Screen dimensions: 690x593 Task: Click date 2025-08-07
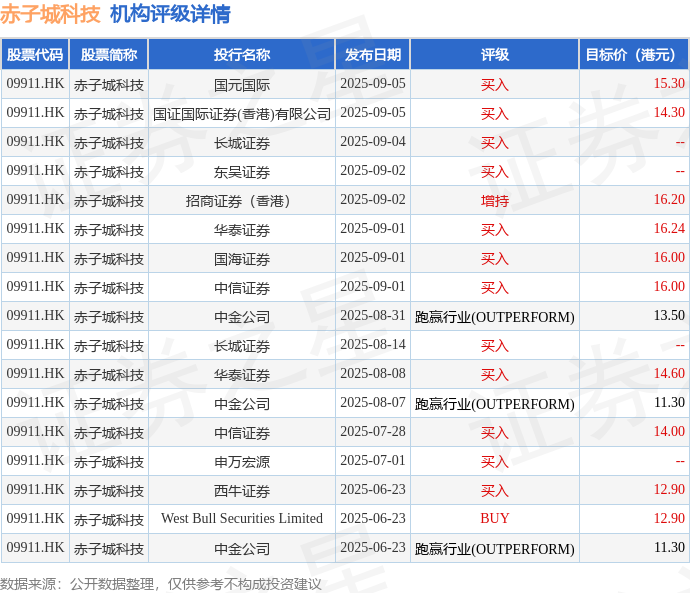point(373,403)
